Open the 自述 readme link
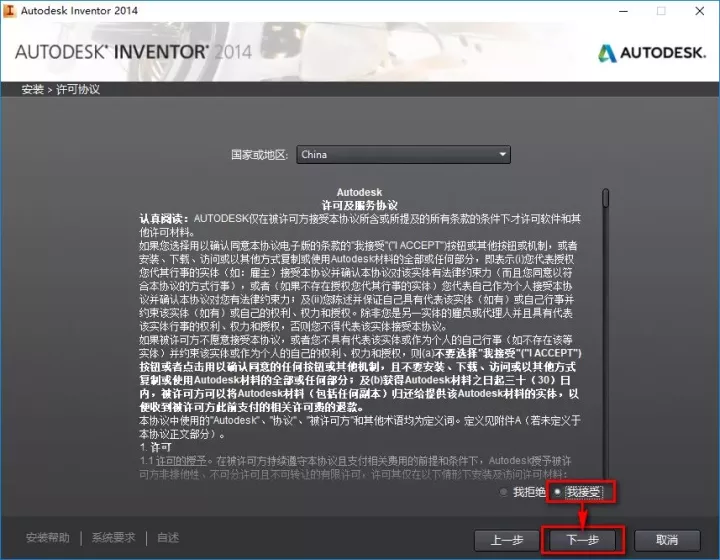The image size is (720, 560). (x=168, y=538)
